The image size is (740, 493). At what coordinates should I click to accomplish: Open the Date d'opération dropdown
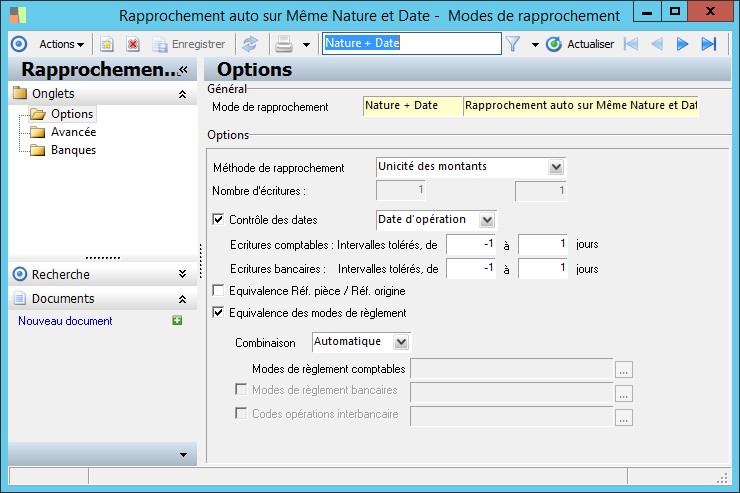pos(487,219)
